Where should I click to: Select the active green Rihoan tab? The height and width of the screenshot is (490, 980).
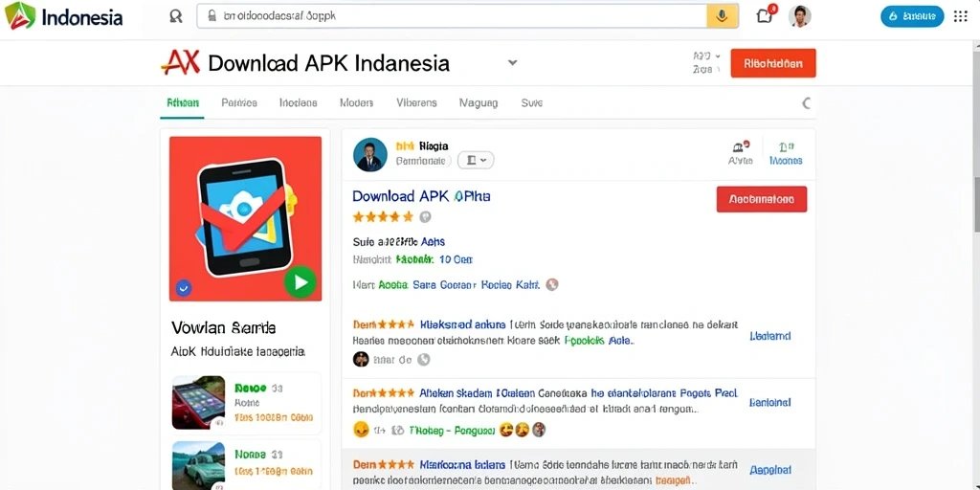(183, 102)
